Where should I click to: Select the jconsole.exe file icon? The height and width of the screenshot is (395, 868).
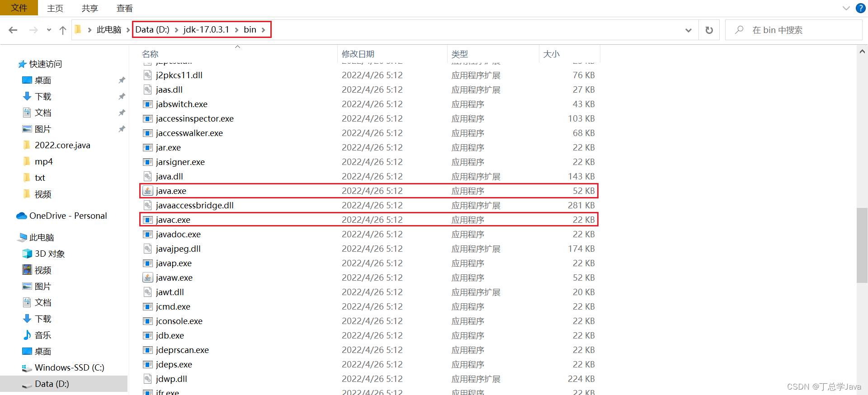[x=148, y=321]
